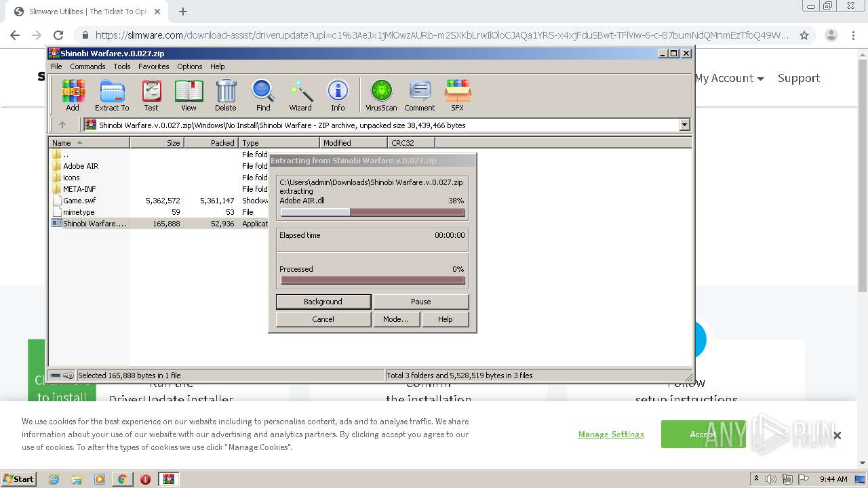Bookmark this page star icon

(804, 35)
